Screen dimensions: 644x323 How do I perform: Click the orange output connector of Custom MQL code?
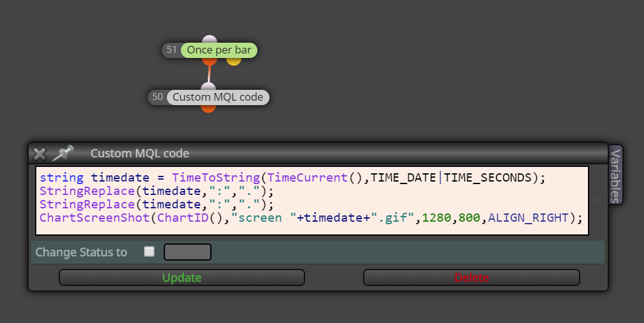[x=208, y=108]
